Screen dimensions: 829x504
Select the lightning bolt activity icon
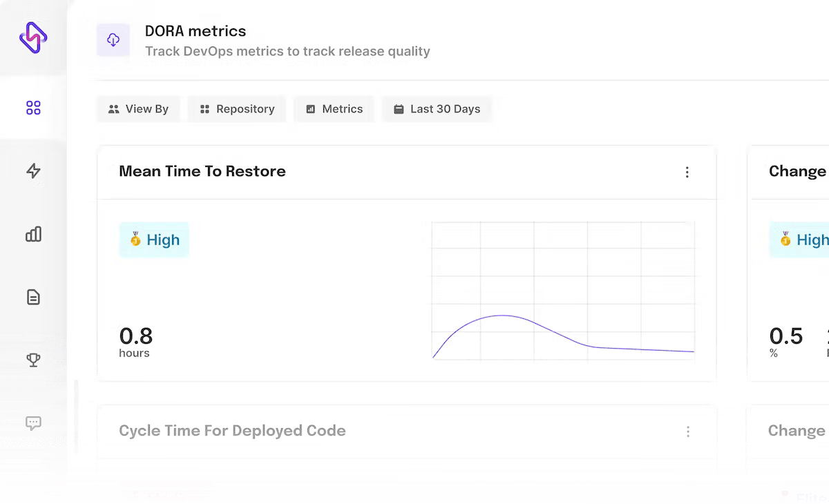[x=33, y=171]
